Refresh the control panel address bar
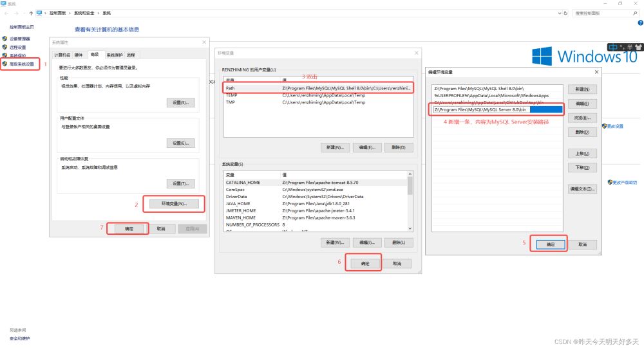 pos(565,13)
